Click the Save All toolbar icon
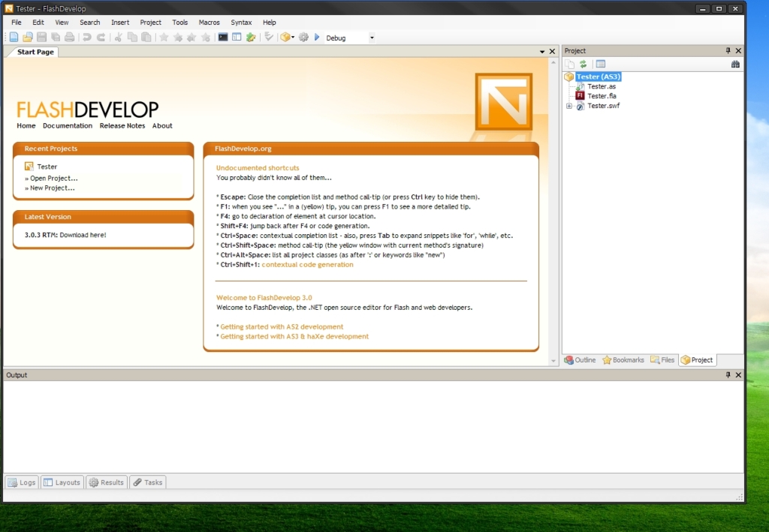Viewport: 769px width, 532px height. pyautogui.click(x=56, y=38)
